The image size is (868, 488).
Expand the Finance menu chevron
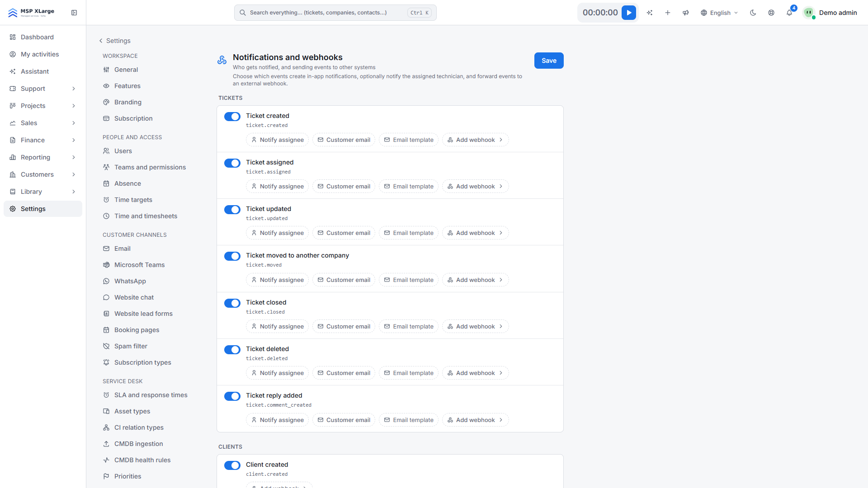pyautogui.click(x=74, y=140)
